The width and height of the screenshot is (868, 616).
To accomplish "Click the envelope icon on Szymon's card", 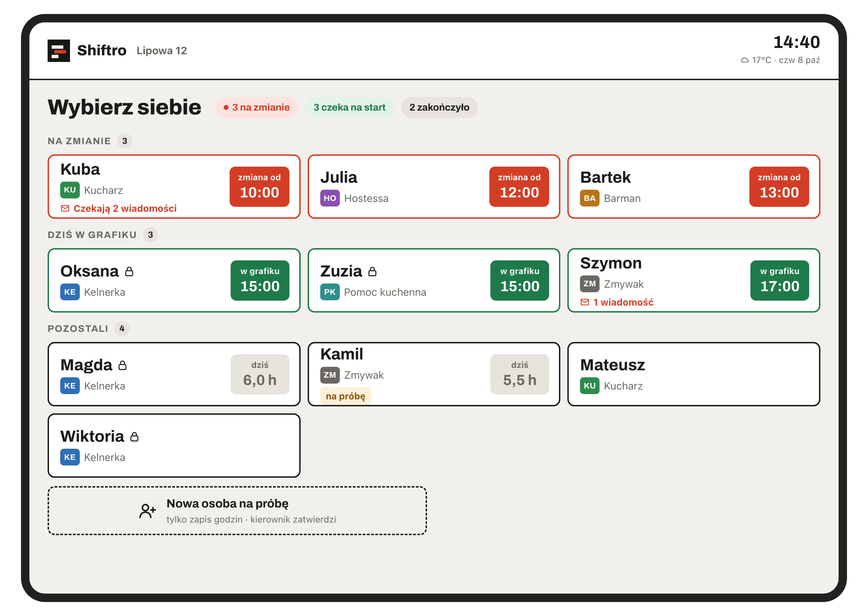I will pos(585,302).
